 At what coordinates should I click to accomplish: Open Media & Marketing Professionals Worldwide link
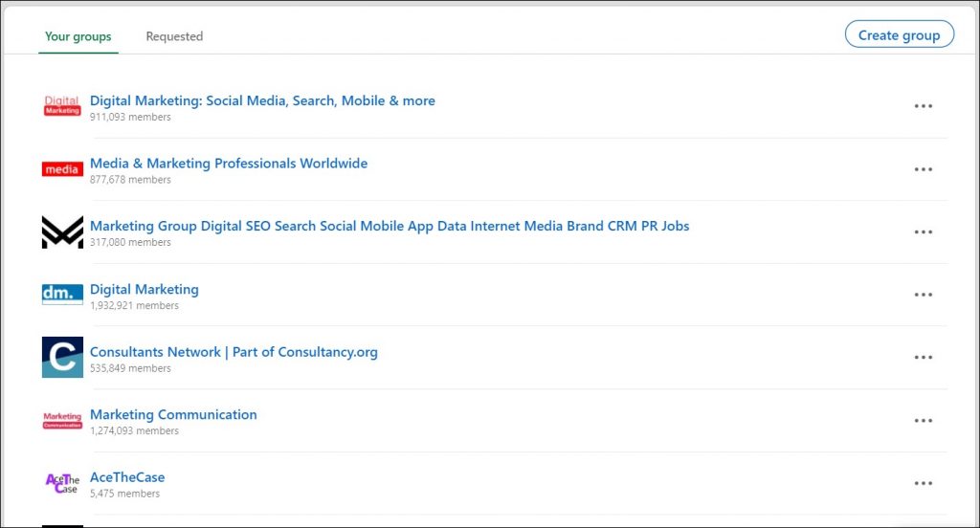coord(229,164)
